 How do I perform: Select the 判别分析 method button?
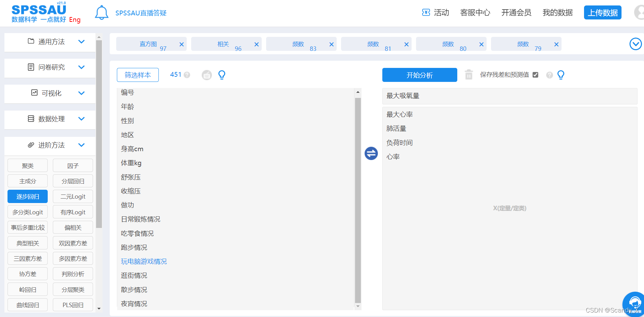(73, 274)
